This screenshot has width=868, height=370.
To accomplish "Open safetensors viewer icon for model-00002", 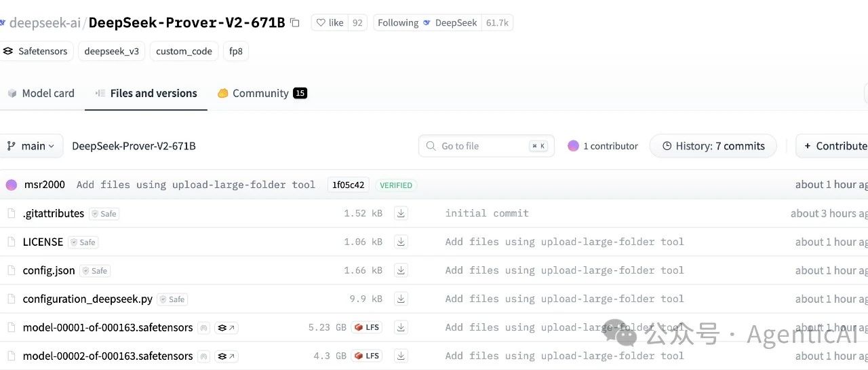I will click(x=226, y=356).
